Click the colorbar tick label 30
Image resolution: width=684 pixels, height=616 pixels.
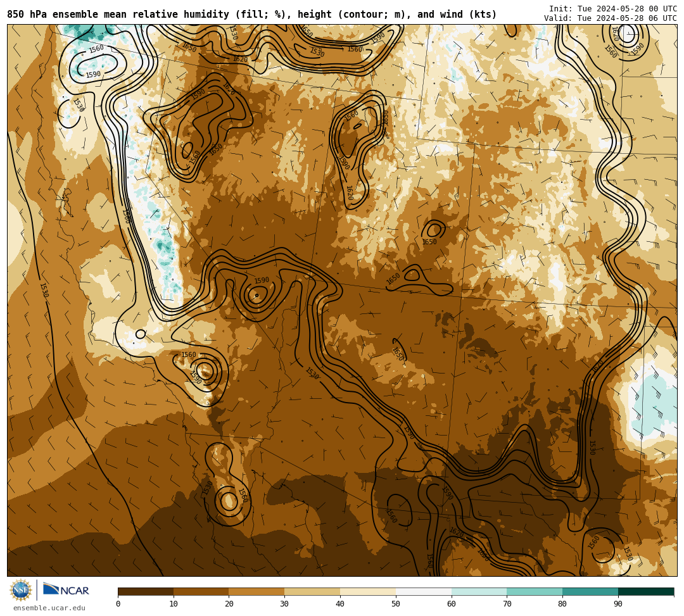(284, 604)
